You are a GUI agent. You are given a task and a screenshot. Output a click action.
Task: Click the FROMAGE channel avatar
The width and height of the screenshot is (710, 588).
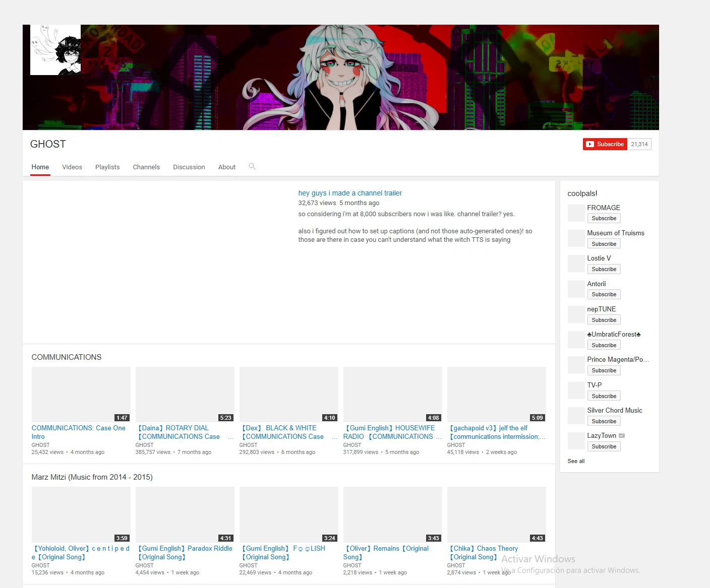click(576, 213)
